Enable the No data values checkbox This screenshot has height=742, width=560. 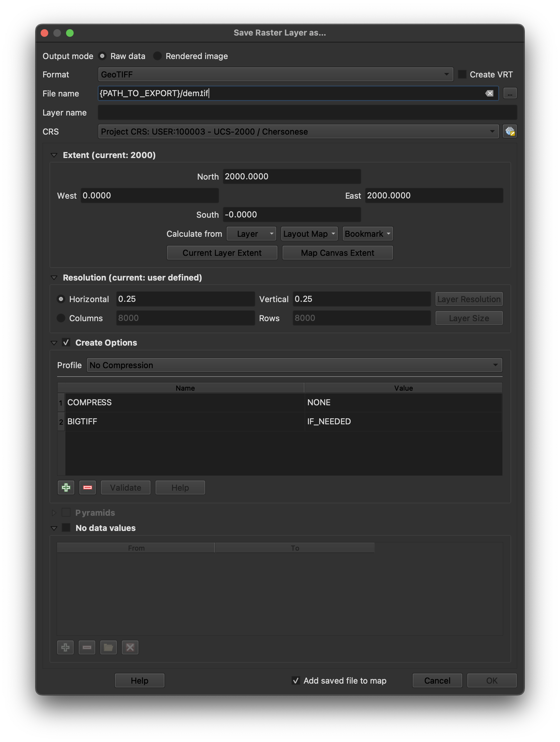(x=66, y=528)
